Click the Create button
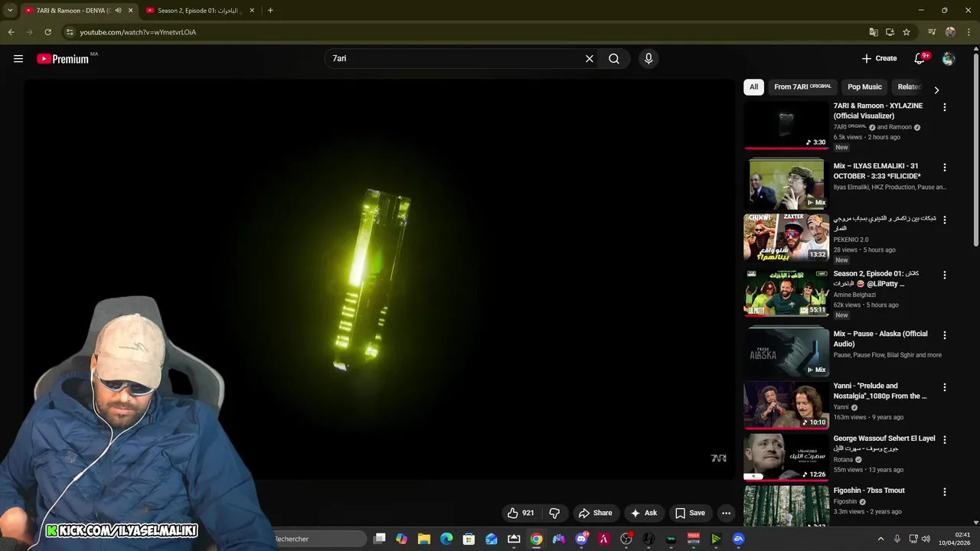The width and height of the screenshot is (980, 551). coord(879,59)
